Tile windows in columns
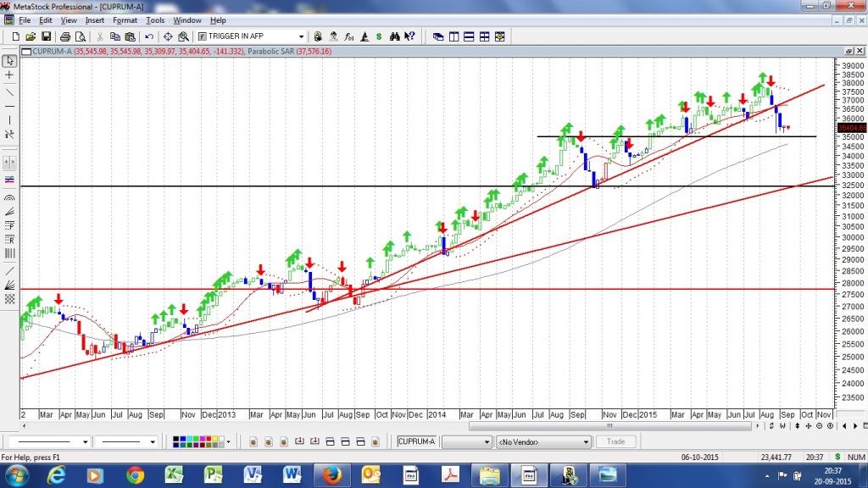Viewport: 868px width, 488px height. (454, 36)
